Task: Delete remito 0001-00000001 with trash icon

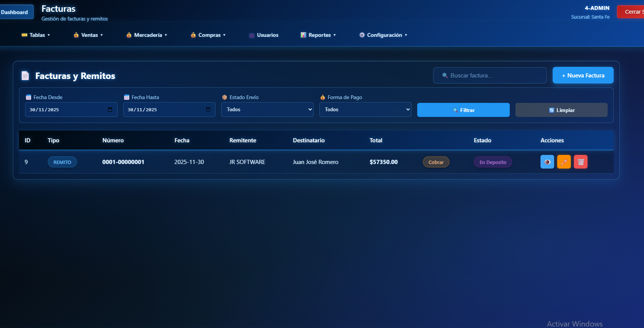Action: pos(580,162)
